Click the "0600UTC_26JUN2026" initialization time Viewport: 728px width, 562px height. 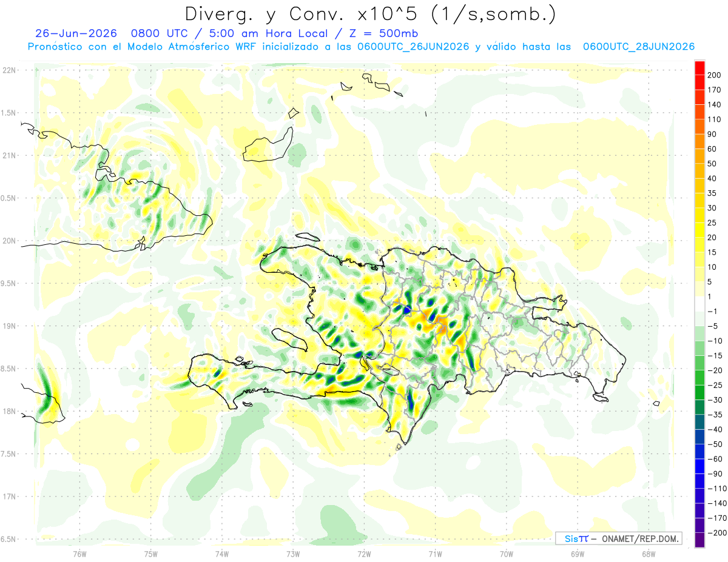[413, 47]
